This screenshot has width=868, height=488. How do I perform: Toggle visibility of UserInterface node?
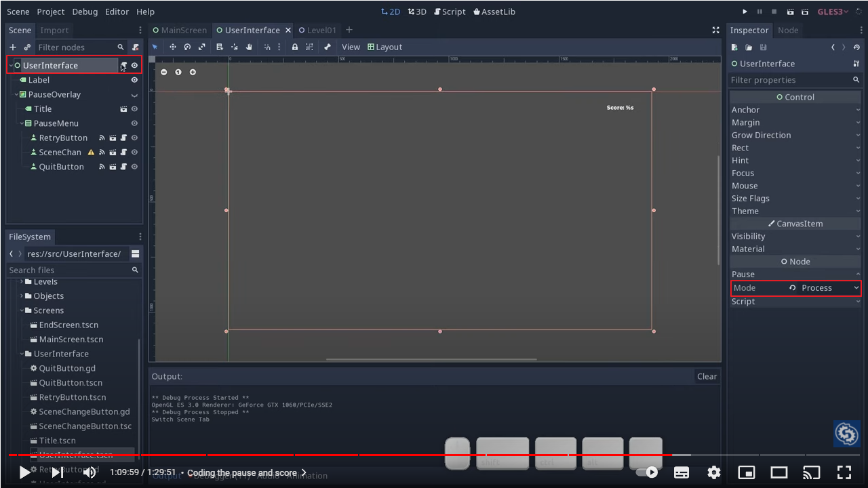(134, 65)
